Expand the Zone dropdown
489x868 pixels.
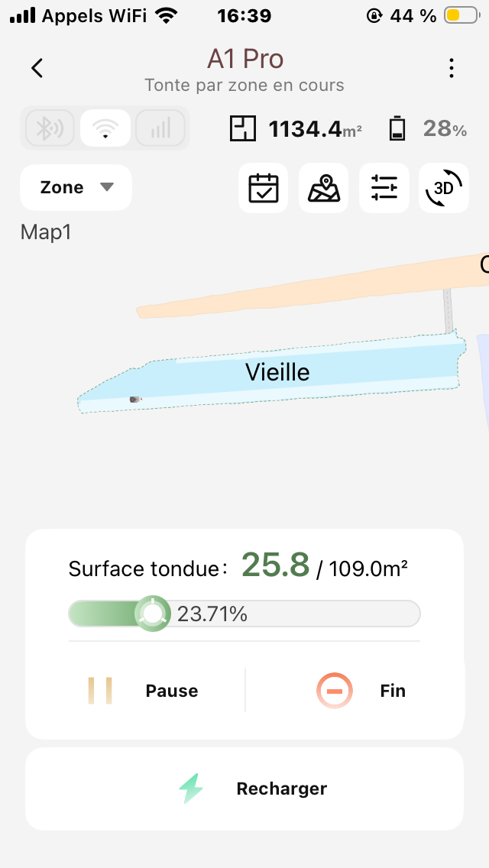[x=76, y=187]
